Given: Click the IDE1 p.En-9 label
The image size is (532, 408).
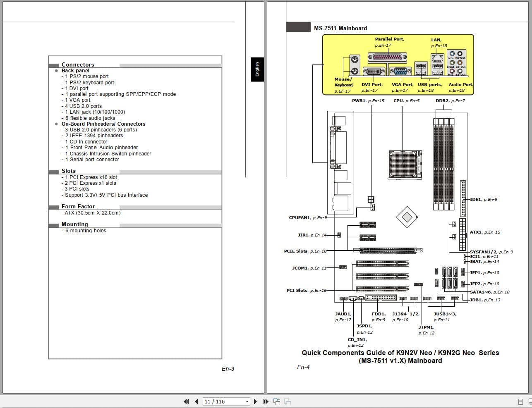Looking at the screenshot, I should point(484,199).
